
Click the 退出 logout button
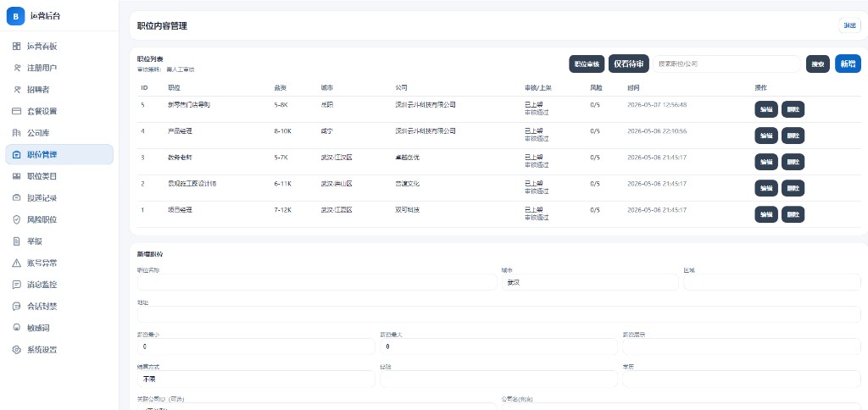849,25
